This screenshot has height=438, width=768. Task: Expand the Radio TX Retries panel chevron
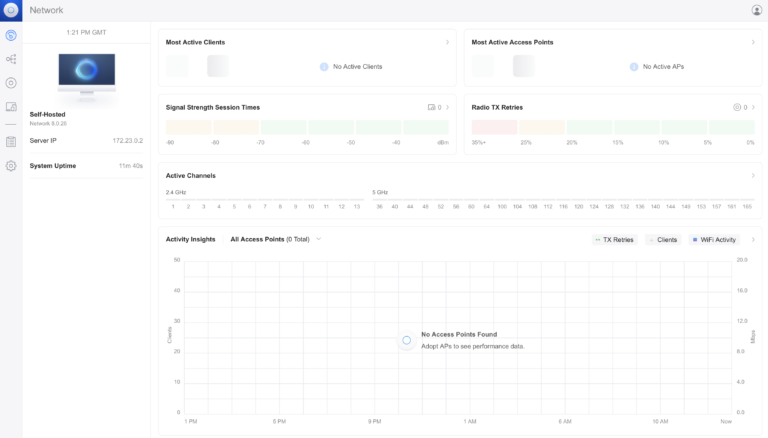coord(753,107)
